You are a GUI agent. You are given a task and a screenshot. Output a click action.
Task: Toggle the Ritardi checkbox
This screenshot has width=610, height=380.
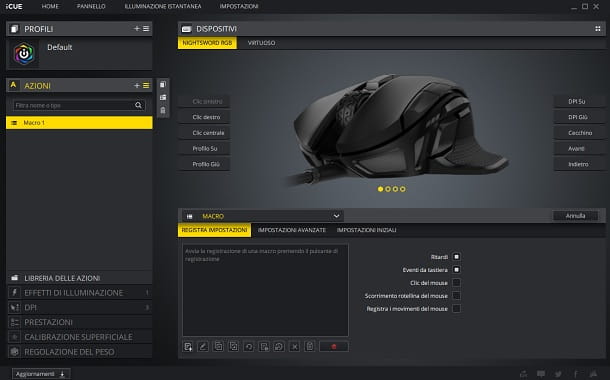[x=456, y=257]
